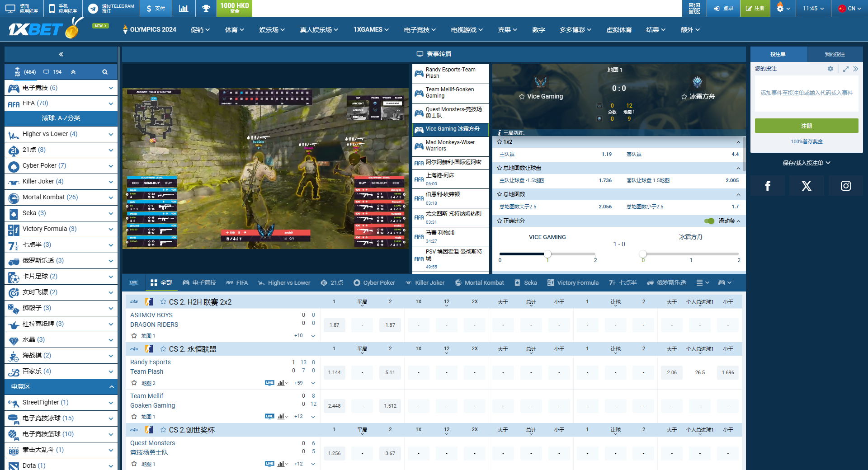Click the LIVE icon in filter bar
868x470 pixels.
point(133,282)
